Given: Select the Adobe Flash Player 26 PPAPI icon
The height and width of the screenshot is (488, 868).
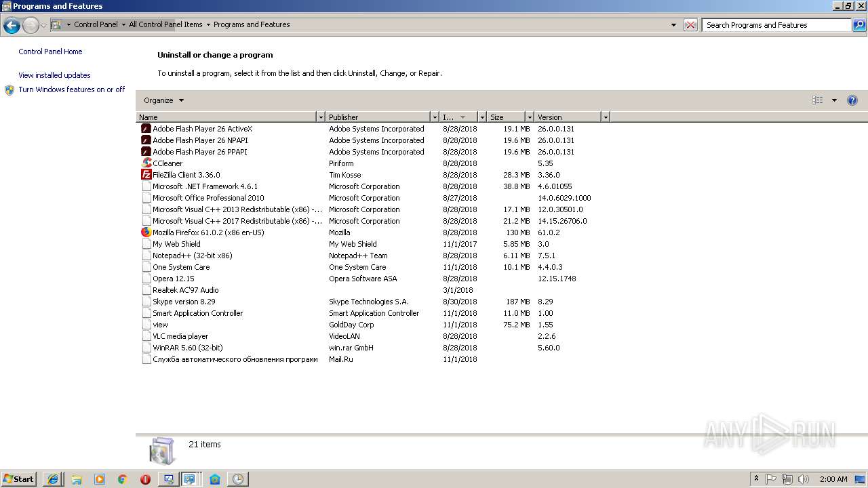Looking at the screenshot, I should [146, 152].
